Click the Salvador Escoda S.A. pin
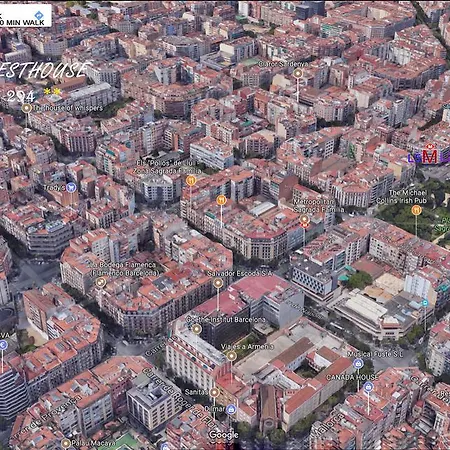 [x=218, y=283]
